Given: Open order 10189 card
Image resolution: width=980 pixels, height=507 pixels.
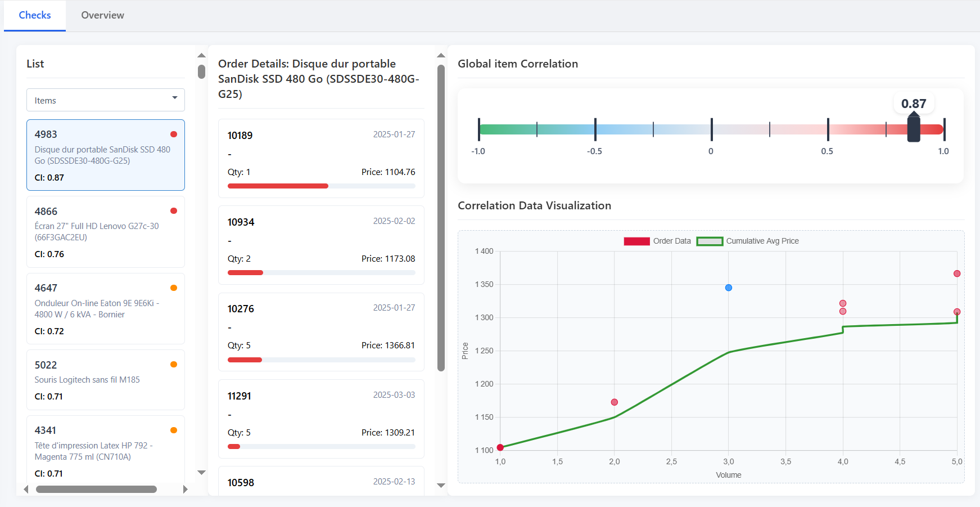Looking at the screenshot, I should click(321, 158).
